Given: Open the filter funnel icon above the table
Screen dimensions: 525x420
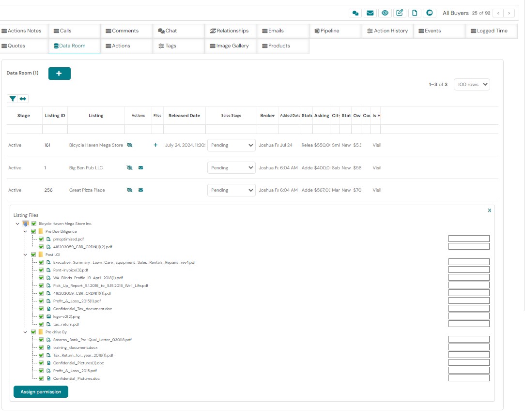Looking at the screenshot, I should click(x=13, y=99).
